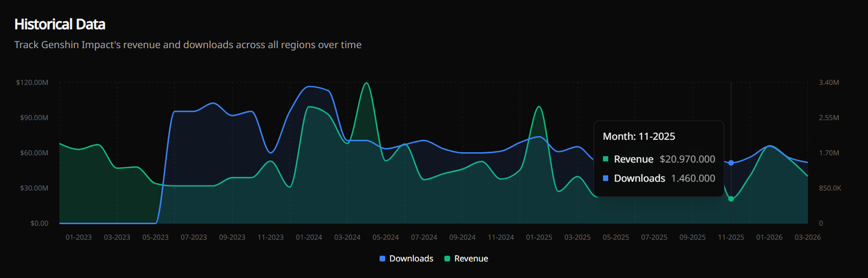Click the blue Downloads legend square
Screen dimensions: 868x278
383,258
